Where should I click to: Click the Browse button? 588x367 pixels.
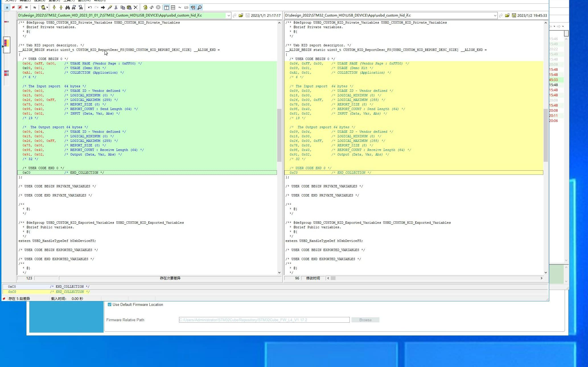[x=365, y=320]
